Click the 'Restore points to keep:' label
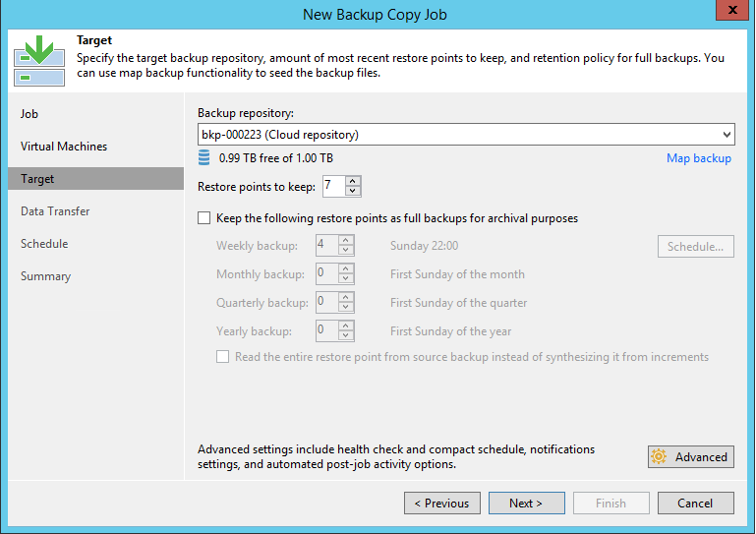 tap(257, 187)
